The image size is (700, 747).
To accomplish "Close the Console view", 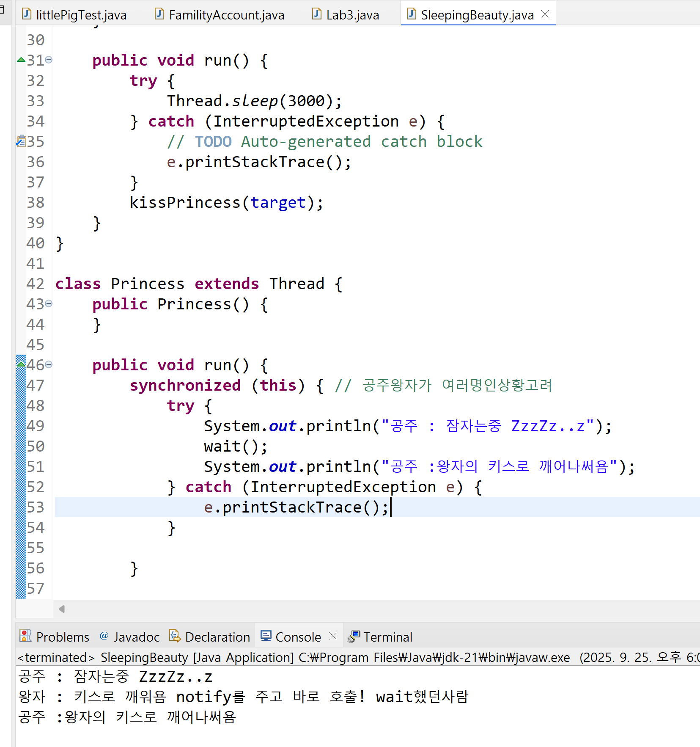I will coord(333,636).
